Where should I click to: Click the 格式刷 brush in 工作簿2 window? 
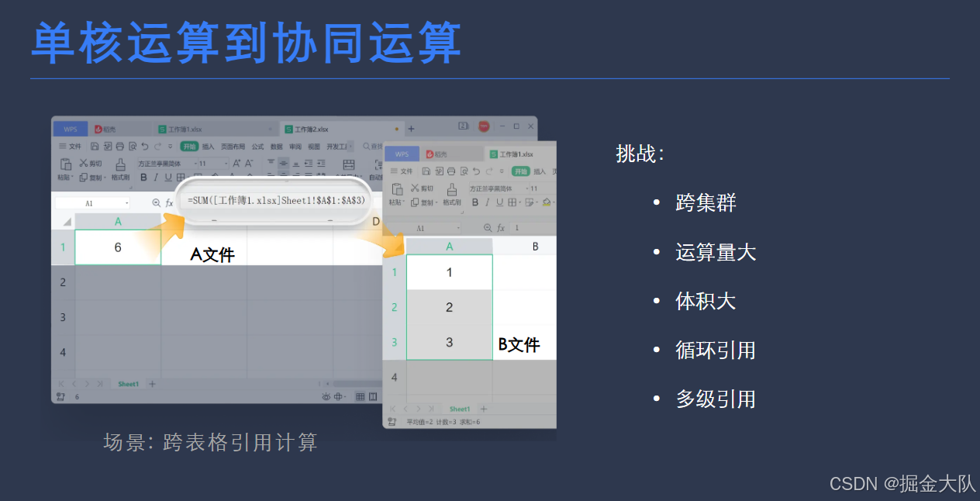[x=121, y=164]
